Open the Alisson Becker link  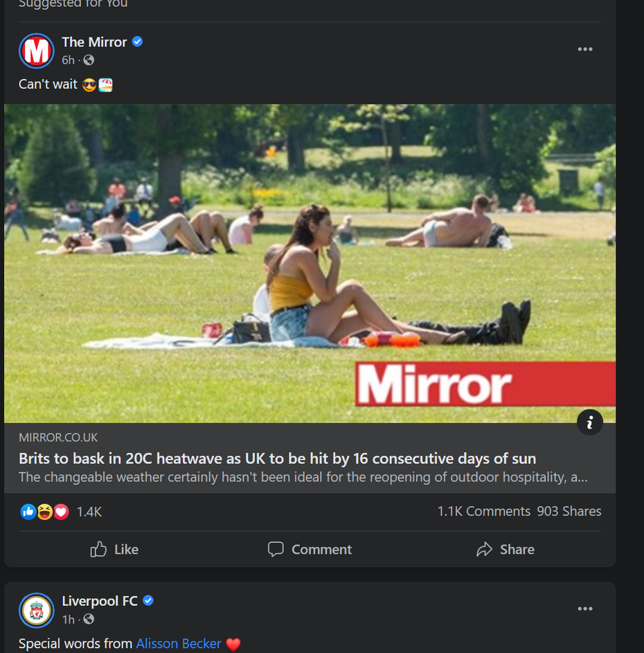coord(179,643)
